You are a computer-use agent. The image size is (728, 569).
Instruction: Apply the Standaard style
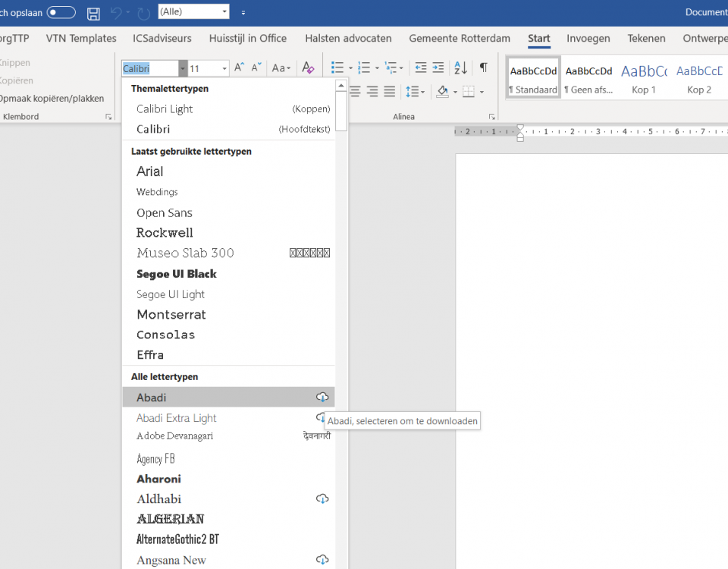coord(533,77)
